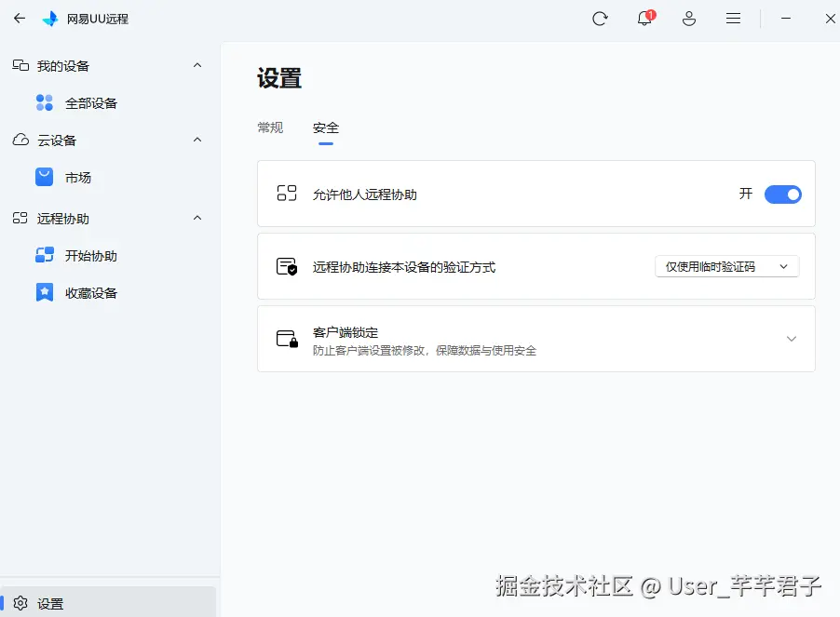The height and width of the screenshot is (617, 840).
Task: Open the 仅使用临时验证码 dropdown
Action: point(727,266)
